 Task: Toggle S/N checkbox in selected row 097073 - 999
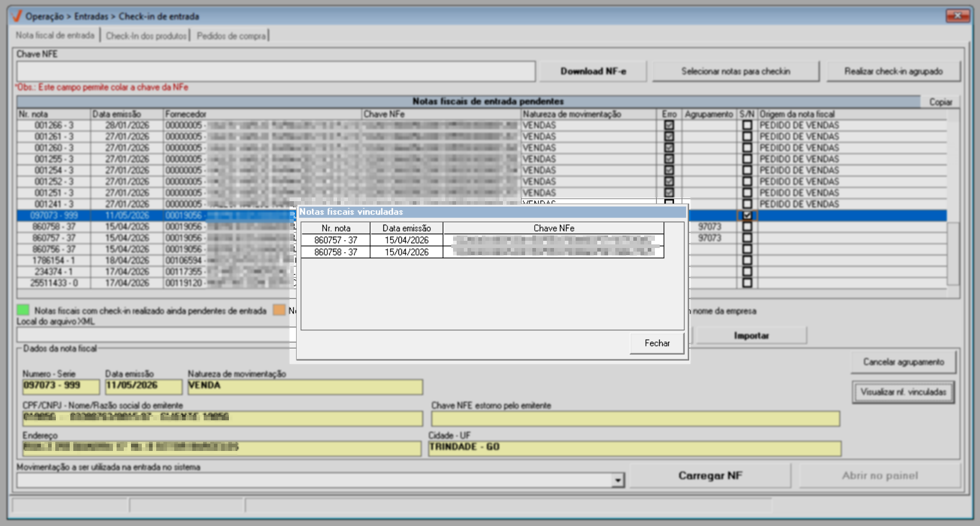pyautogui.click(x=747, y=215)
